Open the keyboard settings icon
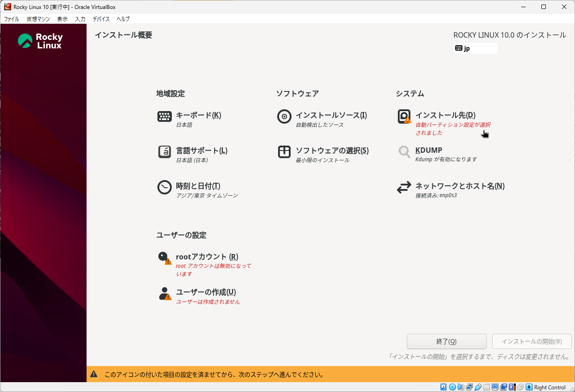This screenshot has height=392, width=575. coord(165,116)
